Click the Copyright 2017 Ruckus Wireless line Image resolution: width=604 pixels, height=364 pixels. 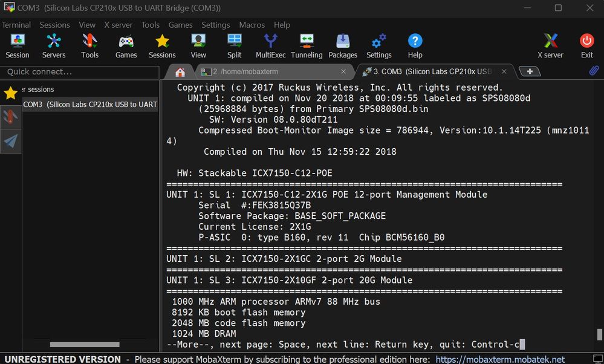pyautogui.click(x=340, y=88)
